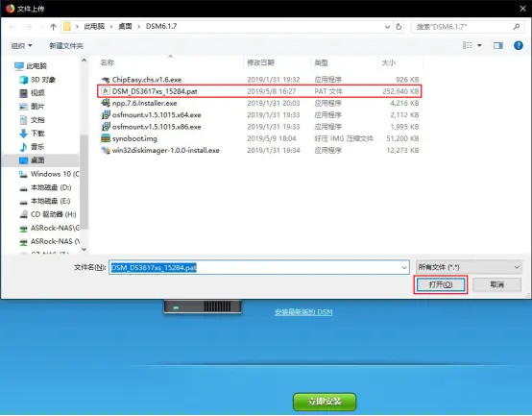532x416 pixels.
Task: Open Windows 10 (C:) drive in sidebar
Action: click(x=49, y=174)
